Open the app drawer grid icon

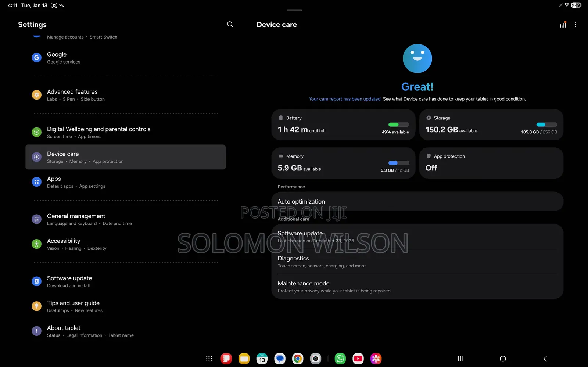click(x=209, y=359)
